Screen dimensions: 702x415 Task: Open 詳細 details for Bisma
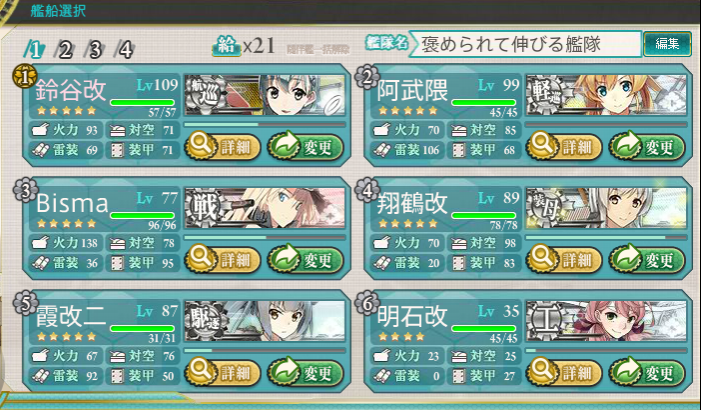pyautogui.click(x=223, y=259)
